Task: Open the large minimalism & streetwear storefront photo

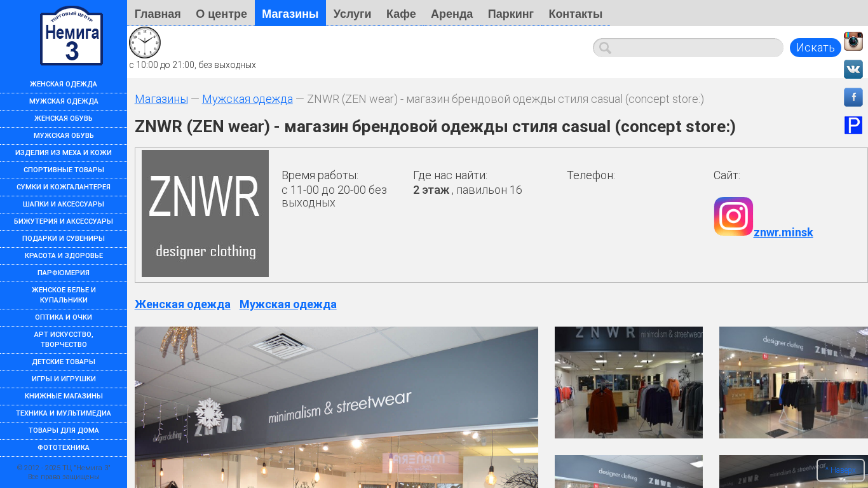Action: click(336, 407)
